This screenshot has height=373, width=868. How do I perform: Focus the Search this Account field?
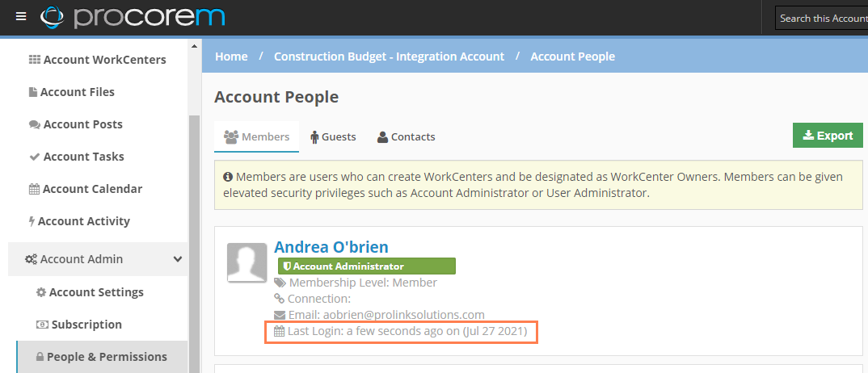(x=821, y=19)
